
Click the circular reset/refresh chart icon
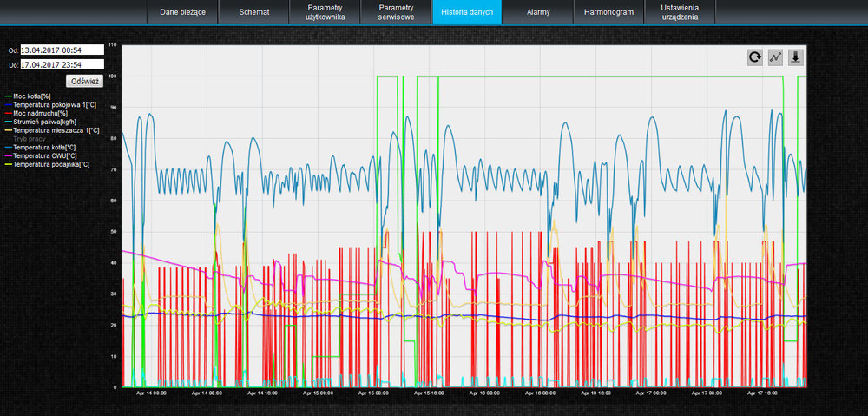tap(755, 57)
